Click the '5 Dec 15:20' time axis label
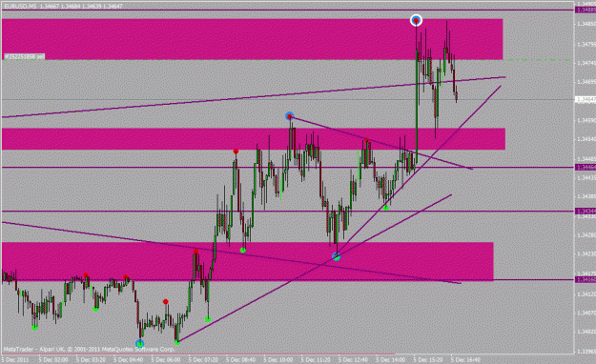The image size is (596, 364). pos(429,359)
